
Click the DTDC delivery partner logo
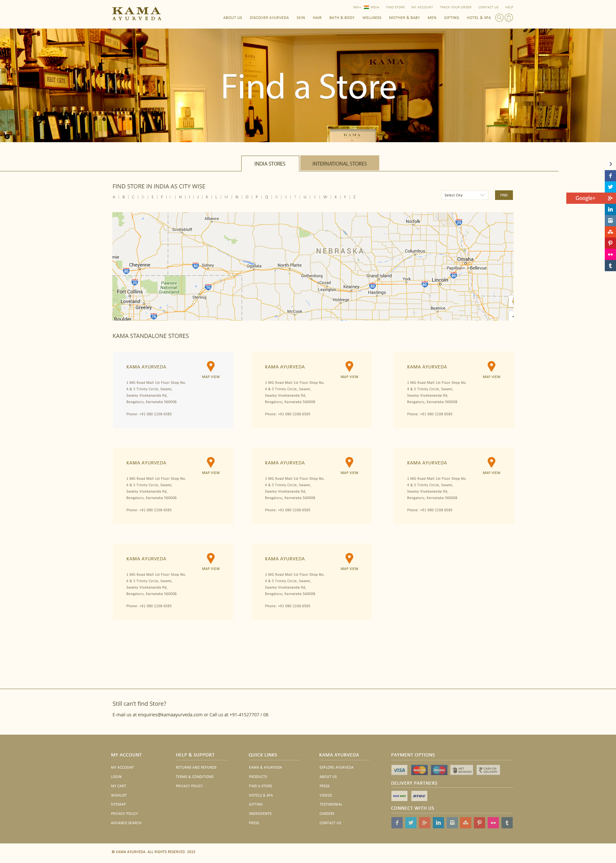point(419,796)
